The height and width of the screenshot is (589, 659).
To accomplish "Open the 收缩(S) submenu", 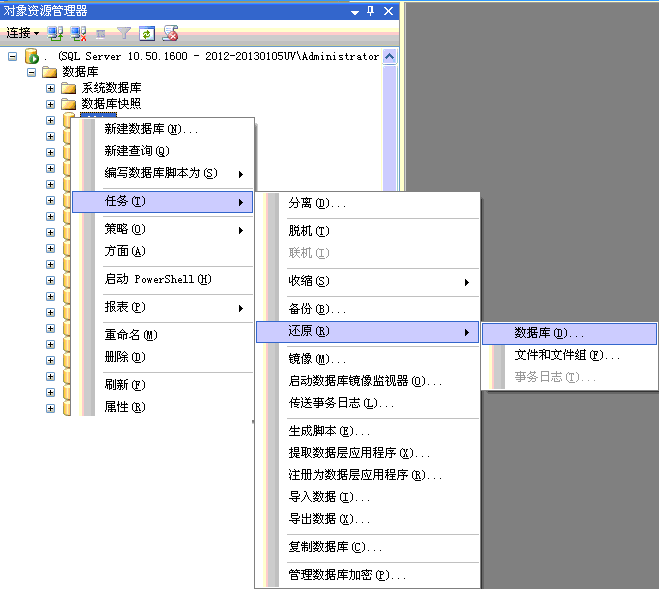I will click(308, 282).
